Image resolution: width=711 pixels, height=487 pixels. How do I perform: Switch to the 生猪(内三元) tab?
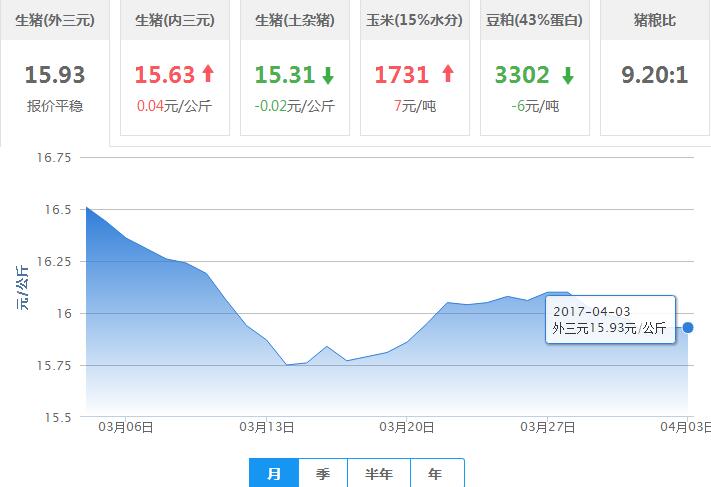tap(174, 20)
